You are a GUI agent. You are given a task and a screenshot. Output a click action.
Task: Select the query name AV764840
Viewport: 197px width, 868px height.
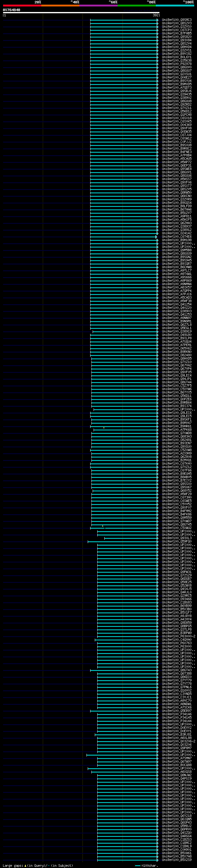[x=11, y=10]
